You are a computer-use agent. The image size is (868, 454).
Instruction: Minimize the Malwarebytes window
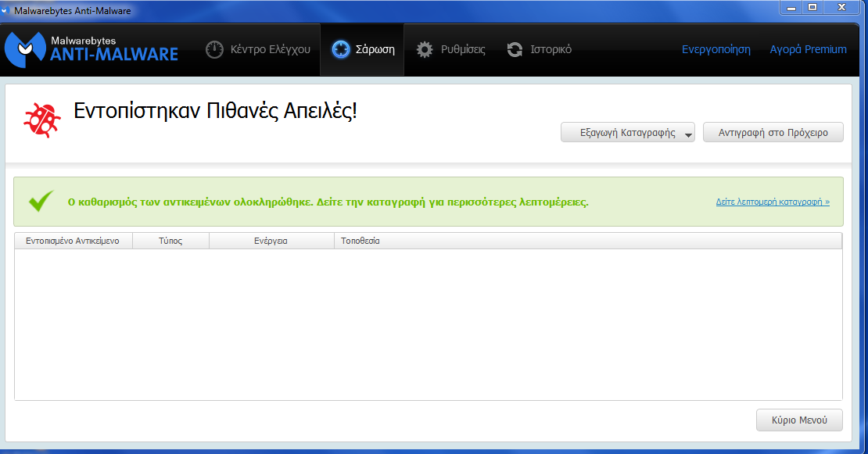tap(791, 7)
